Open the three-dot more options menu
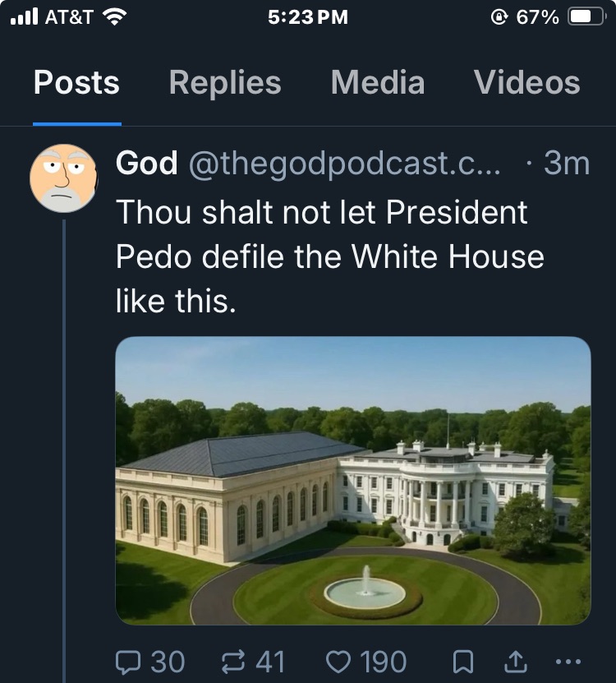 tap(568, 661)
